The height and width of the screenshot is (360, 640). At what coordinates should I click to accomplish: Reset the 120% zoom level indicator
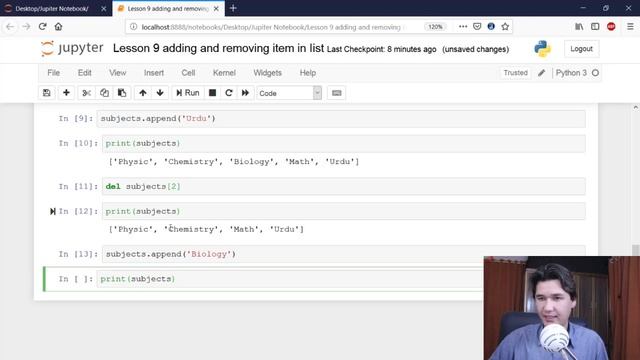[x=435, y=27]
